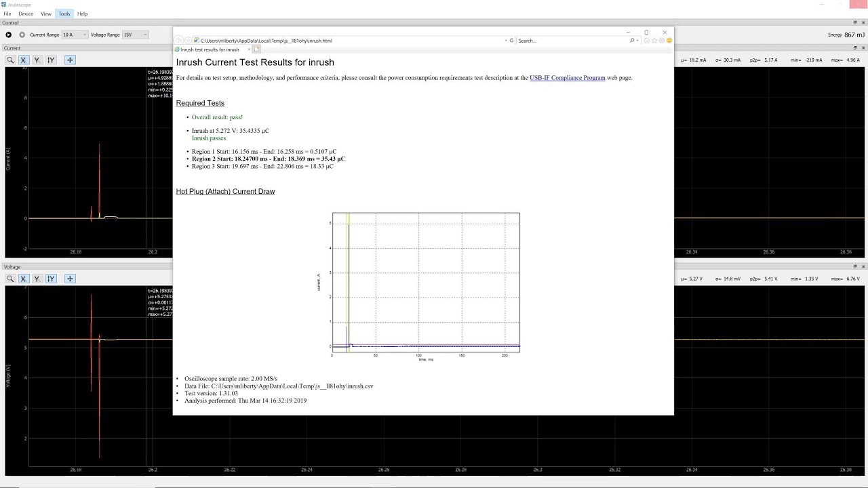The image size is (868, 488).
Task: Open the Tools menu
Action: pyautogui.click(x=64, y=14)
